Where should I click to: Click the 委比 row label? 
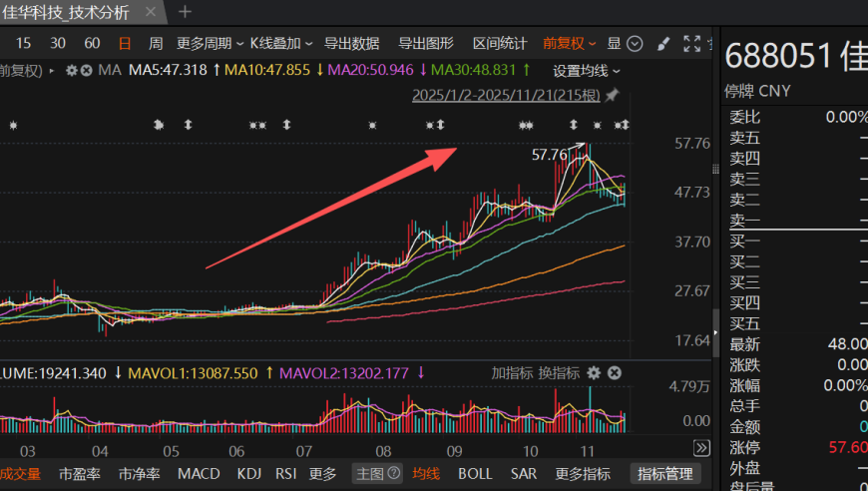744,117
